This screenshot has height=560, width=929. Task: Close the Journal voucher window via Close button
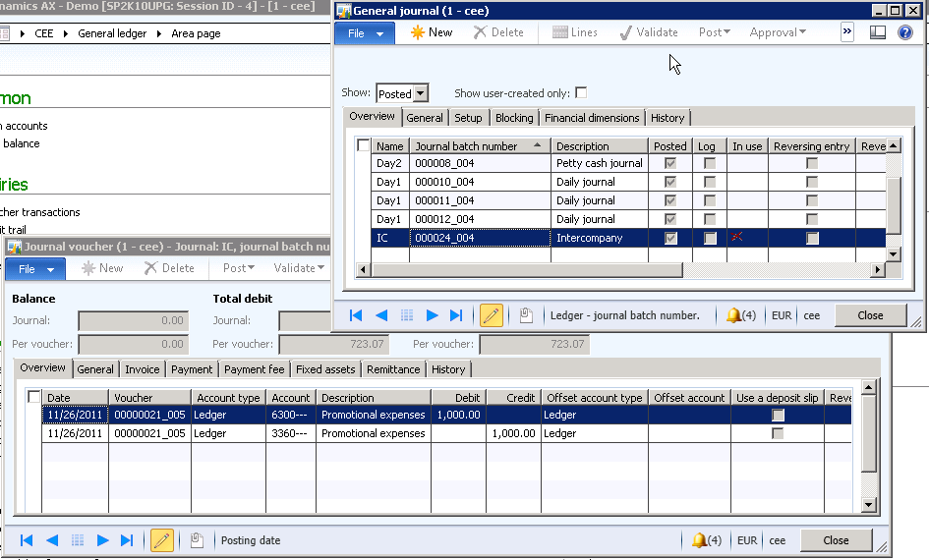[x=836, y=540]
